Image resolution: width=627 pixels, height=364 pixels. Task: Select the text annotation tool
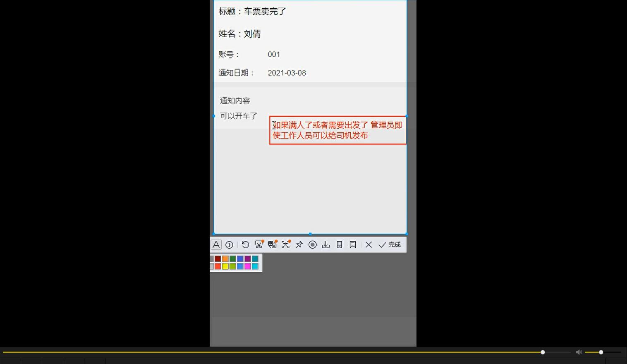click(x=216, y=244)
